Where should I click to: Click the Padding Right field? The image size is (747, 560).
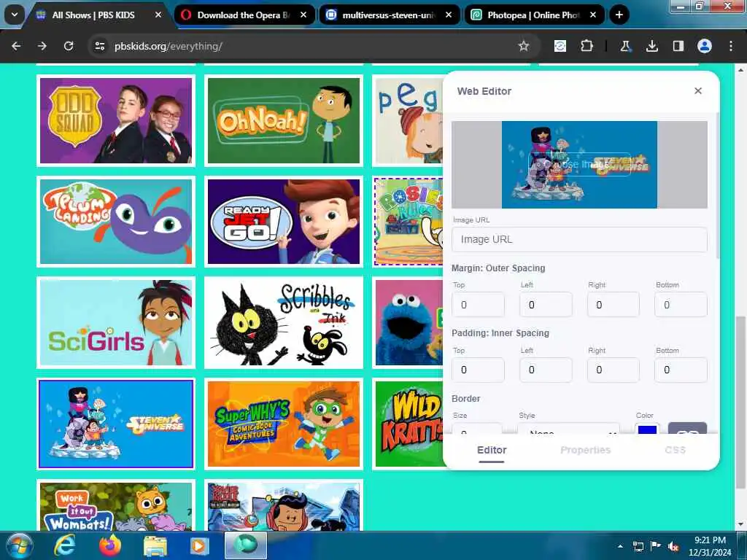coord(613,370)
